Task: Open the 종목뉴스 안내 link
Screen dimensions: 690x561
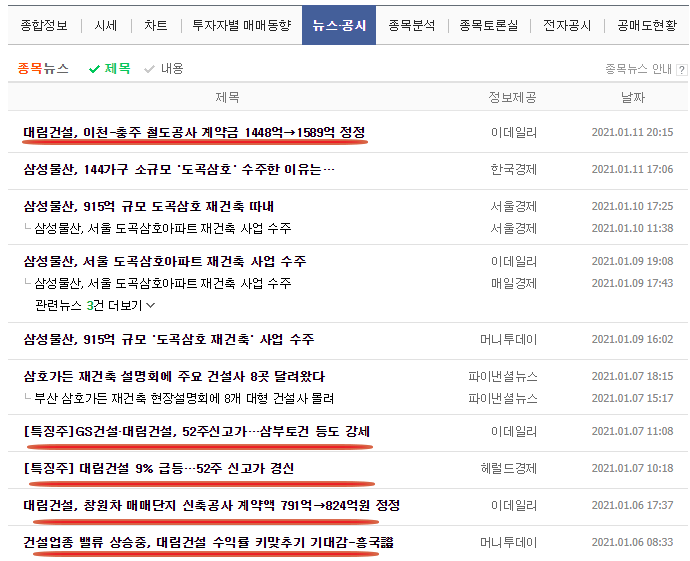Action: pyautogui.click(x=639, y=69)
